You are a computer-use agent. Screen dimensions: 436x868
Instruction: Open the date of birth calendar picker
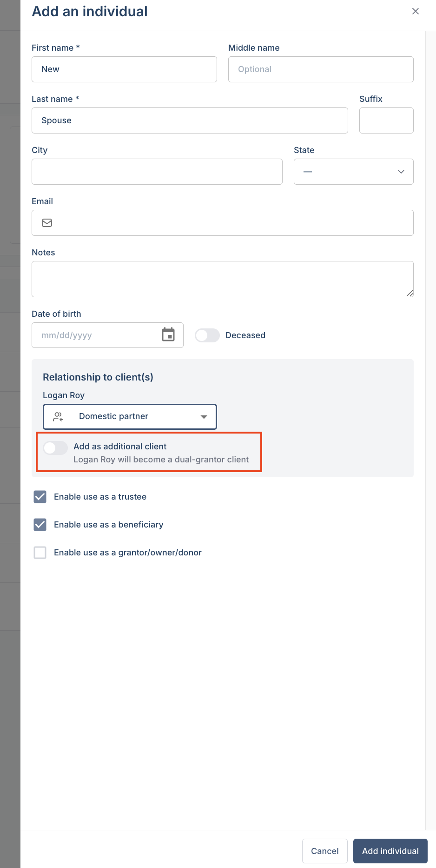168,334
